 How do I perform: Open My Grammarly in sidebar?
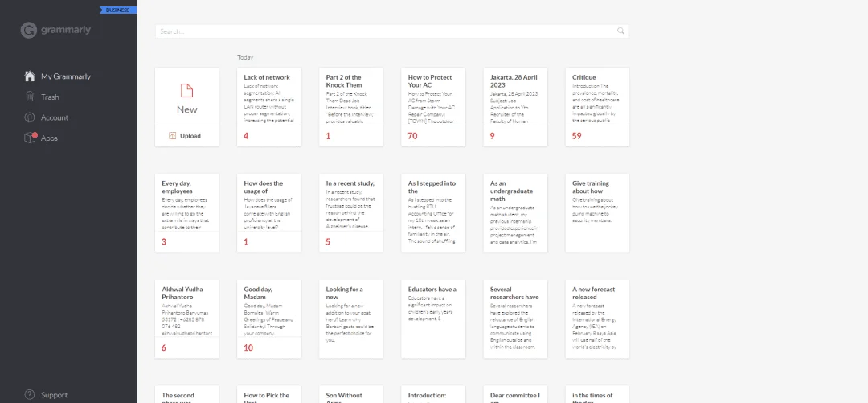click(66, 76)
